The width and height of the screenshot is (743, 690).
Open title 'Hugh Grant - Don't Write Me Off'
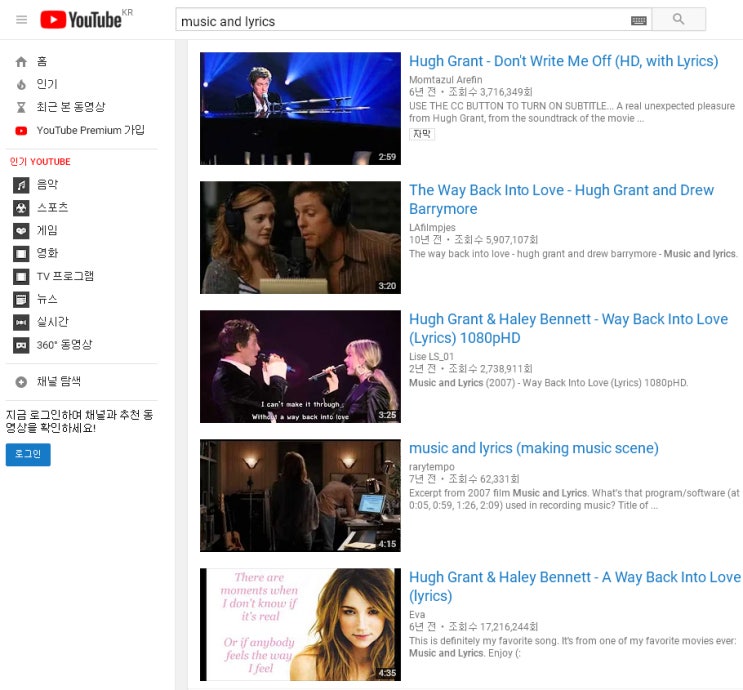(563, 61)
